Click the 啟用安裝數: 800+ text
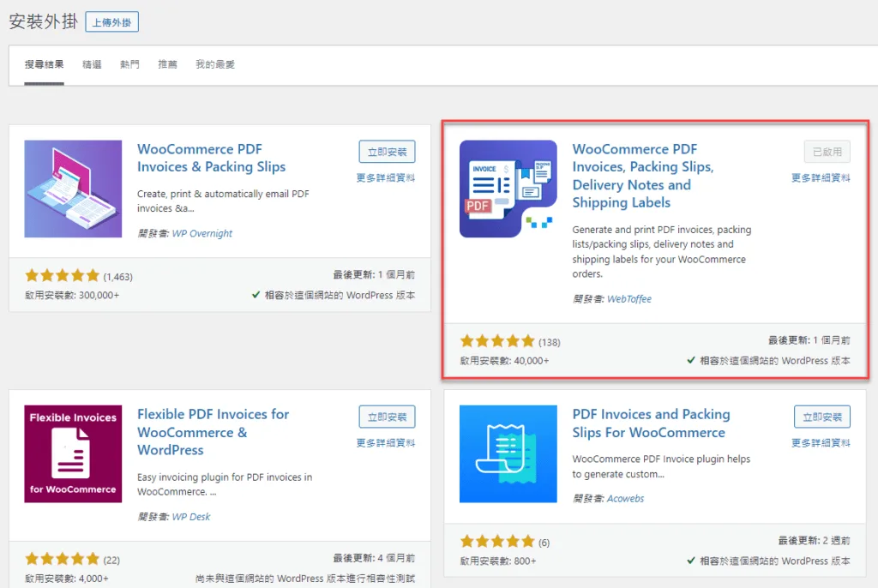878x588 pixels. point(498,561)
